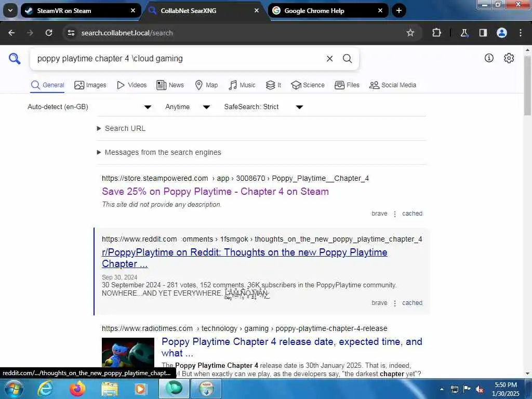Click the browser forward arrow
The image size is (532, 399).
coord(30,33)
